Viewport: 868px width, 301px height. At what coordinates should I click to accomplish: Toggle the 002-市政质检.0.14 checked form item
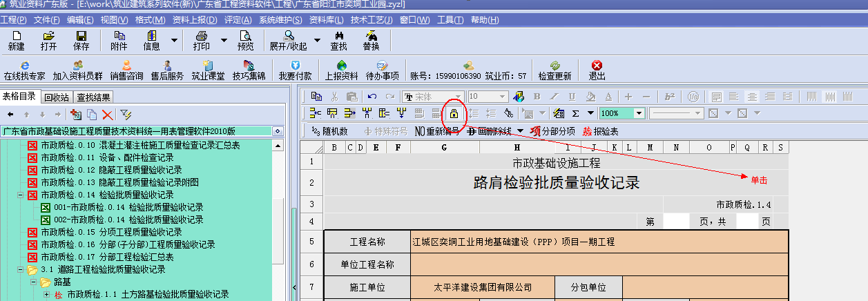pyautogui.click(x=46, y=220)
